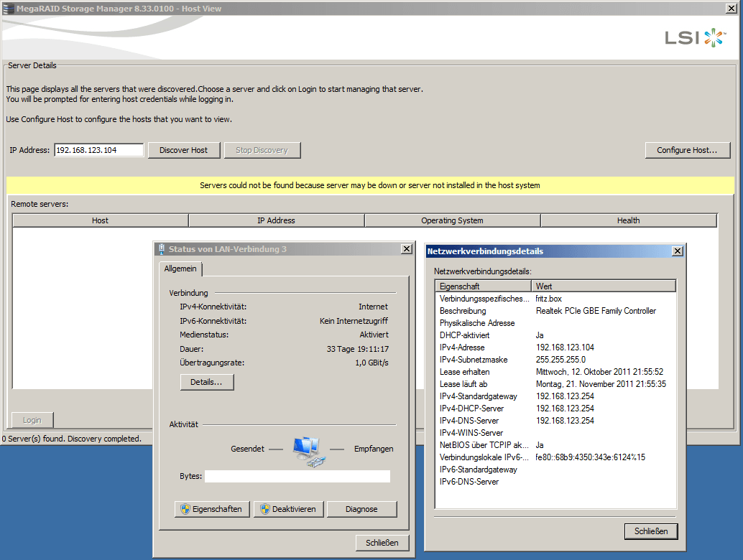
Task: Select the Physikalische Adresse row
Action: click(x=555, y=323)
